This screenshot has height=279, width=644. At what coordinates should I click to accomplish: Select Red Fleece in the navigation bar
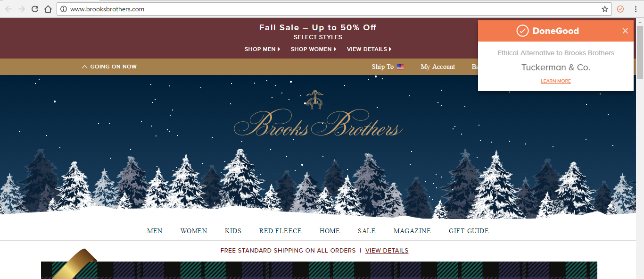280,231
